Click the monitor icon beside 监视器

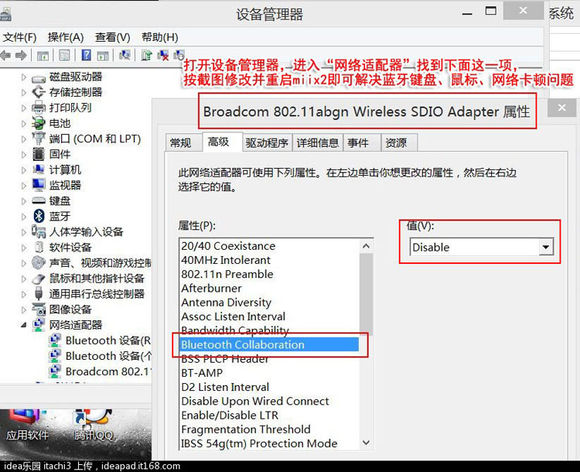pyautogui.click(x=38, y=185)
